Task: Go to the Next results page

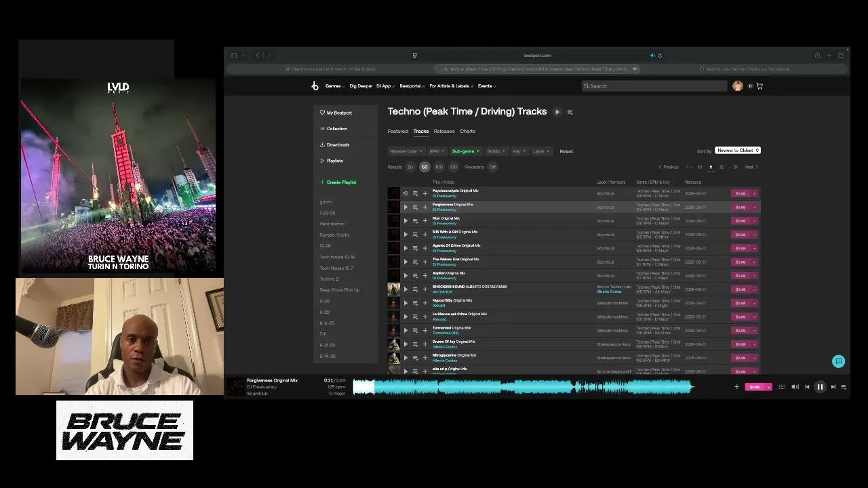Action: point(751,167)
